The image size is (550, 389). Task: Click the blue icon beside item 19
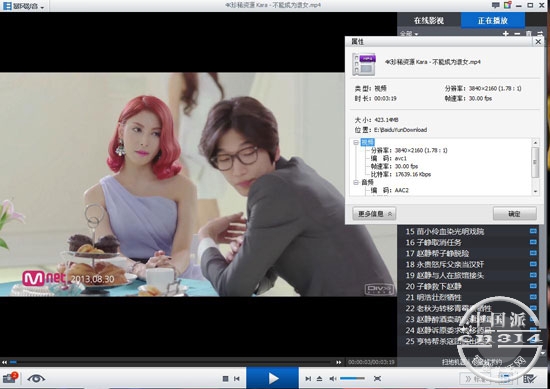[533, 275]
